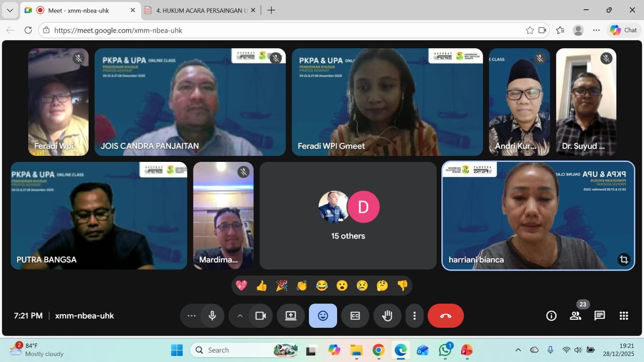The height and width of the screenshot is (362, 644).
Task: Open more options three-dot menu
Action: (414, 316)
